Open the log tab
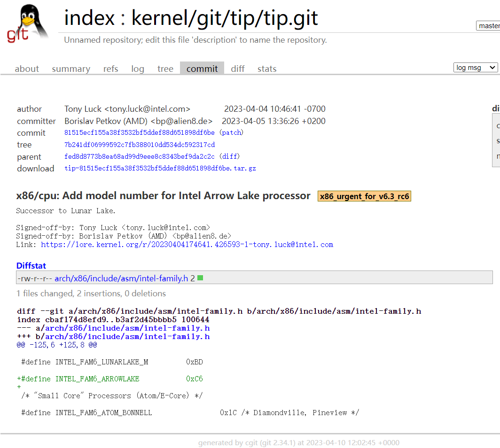Image resolution: width=500 pixels, height=448 pixels. click(138, 69)
